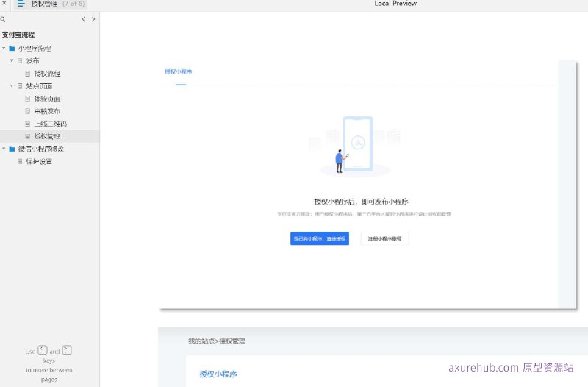Click the page icon next to 体验页面
Viewport: 588px width, 387px height.
coord(28,99)
